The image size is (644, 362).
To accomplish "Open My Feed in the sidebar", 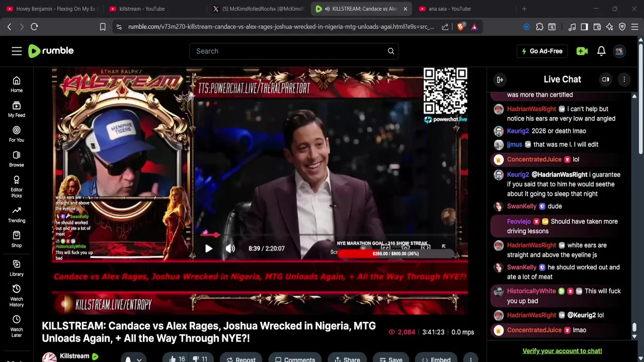I will pos(17,109).
